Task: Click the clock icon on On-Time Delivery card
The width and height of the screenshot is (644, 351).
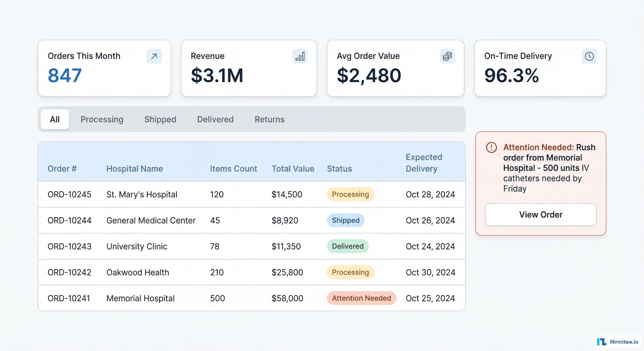Action: (589, 56)
